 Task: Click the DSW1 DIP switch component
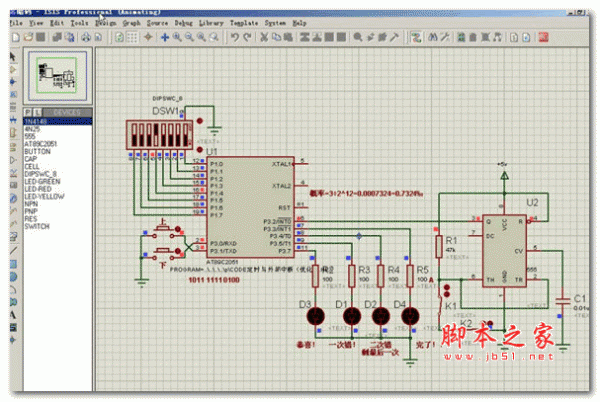point(160,135)
